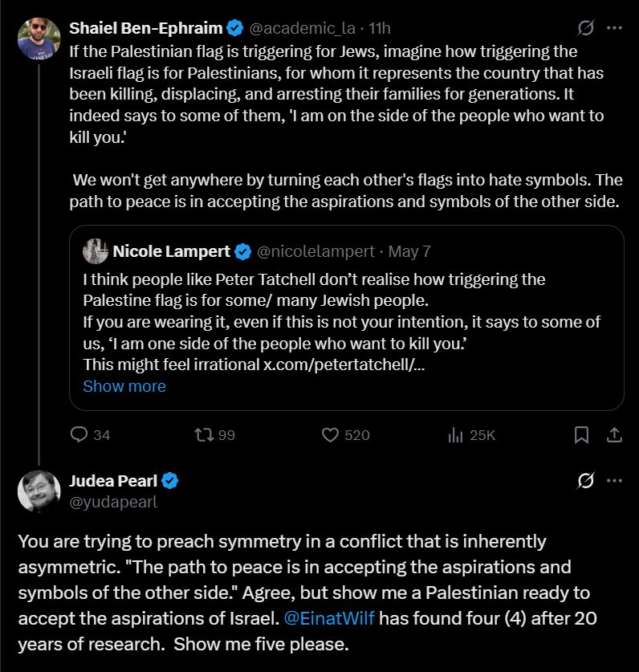Open Nicole Lampert's quoted tweet avatar
The height and width of the screenshot is (672, 639).
pos(96,251)
